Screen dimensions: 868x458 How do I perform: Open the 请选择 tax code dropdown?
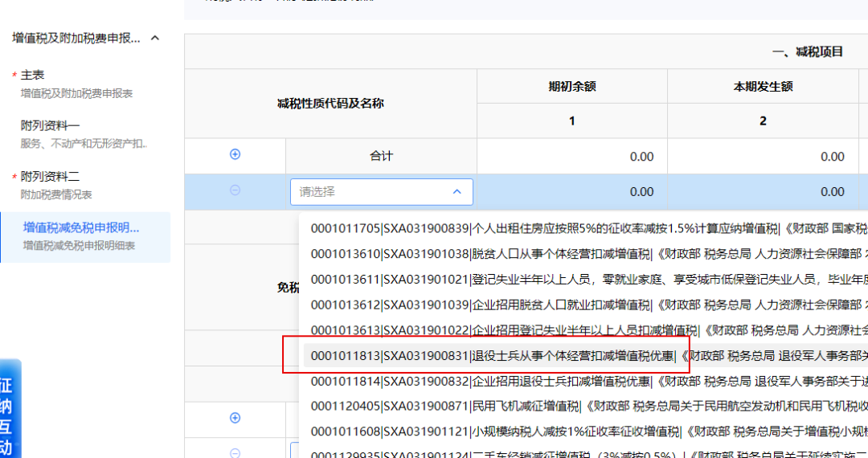click(x=382, y=192)
